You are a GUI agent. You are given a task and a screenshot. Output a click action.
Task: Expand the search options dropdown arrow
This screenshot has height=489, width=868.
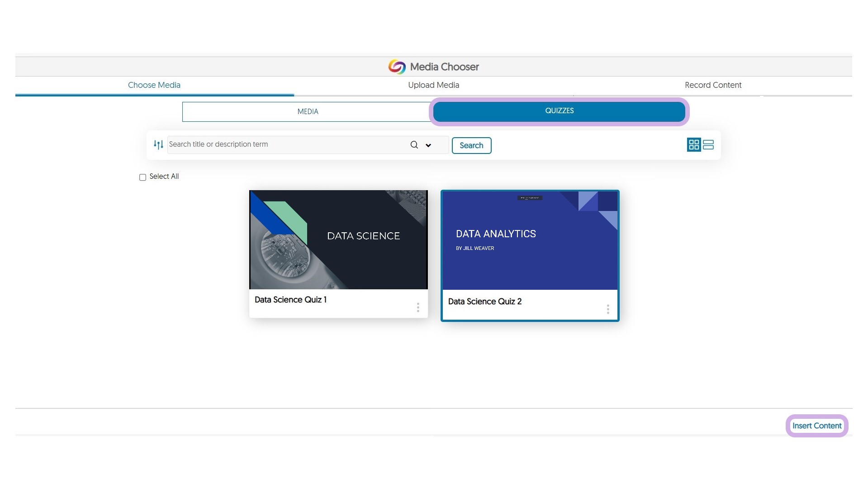pyautogui.click(x=428, y=145)
